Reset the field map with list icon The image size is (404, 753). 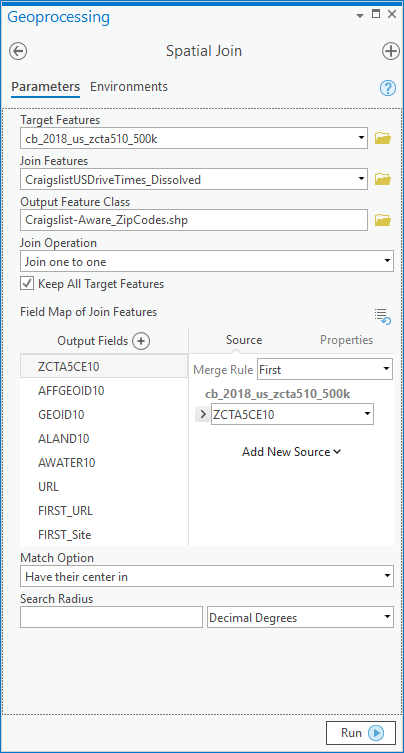(383, 317)
